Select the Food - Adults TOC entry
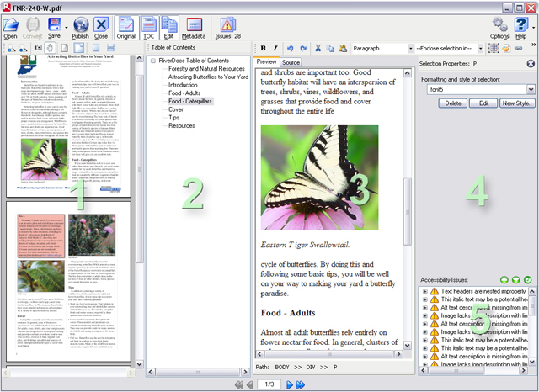The height and width of the screenshot is (392, 539). coord(184,93)
